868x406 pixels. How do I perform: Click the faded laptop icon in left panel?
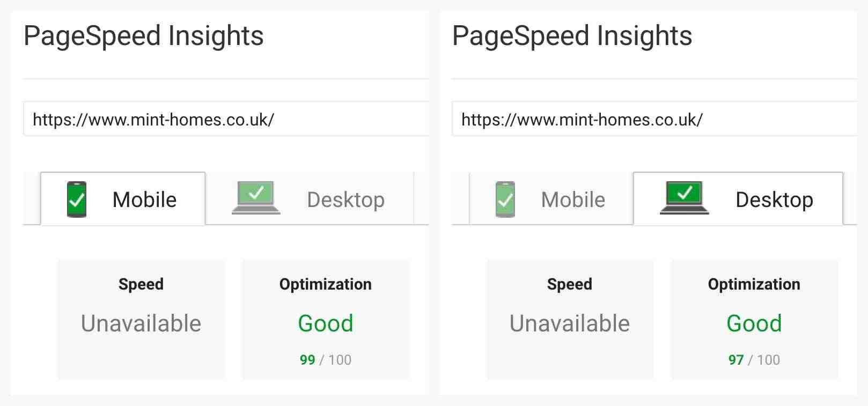(256, 198)
